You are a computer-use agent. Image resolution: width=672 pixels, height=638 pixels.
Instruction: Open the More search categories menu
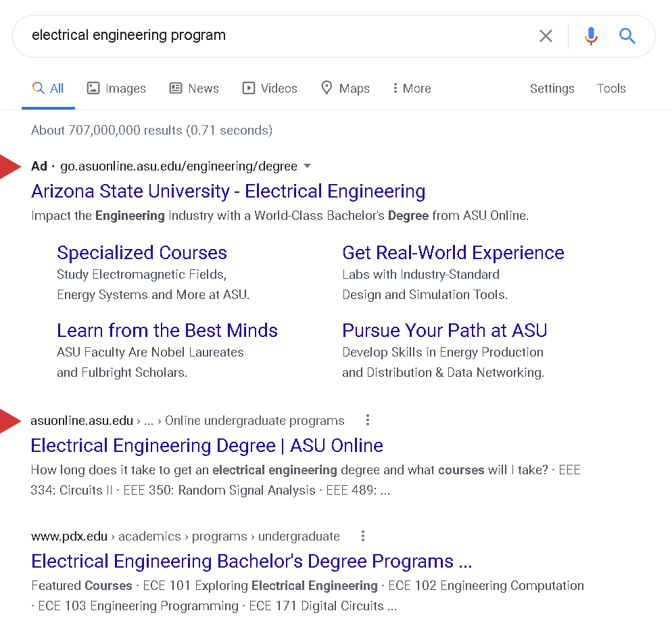click(x=411, y=89)
